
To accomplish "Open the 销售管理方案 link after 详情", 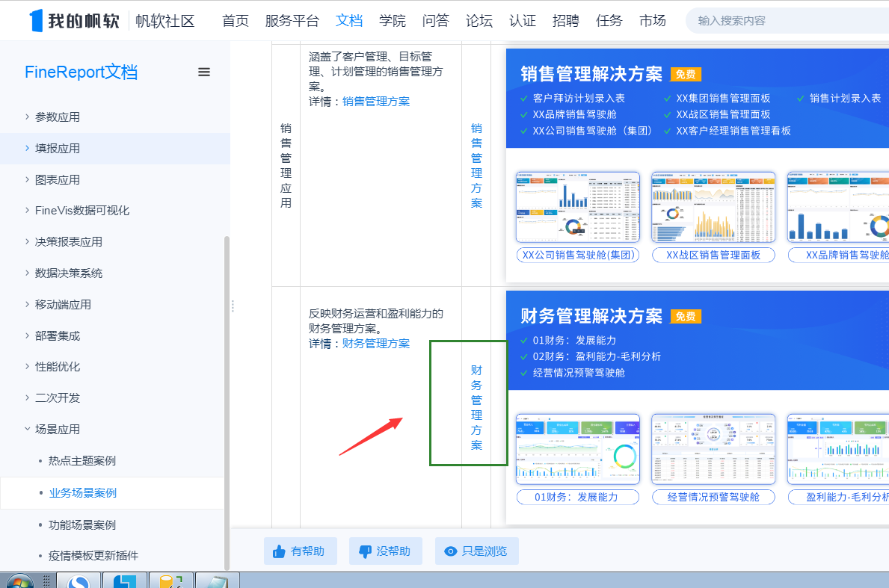I will point(376,102).
